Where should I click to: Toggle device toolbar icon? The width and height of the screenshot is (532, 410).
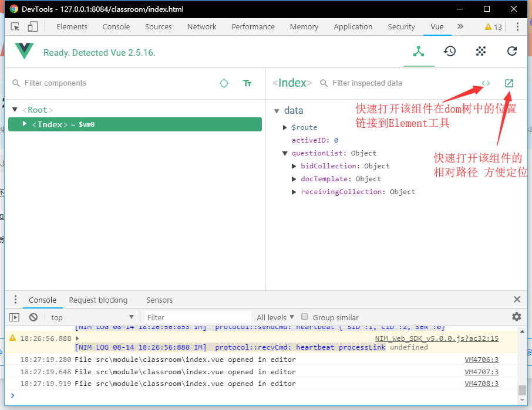pyautogui.click(x=32, y=27)
